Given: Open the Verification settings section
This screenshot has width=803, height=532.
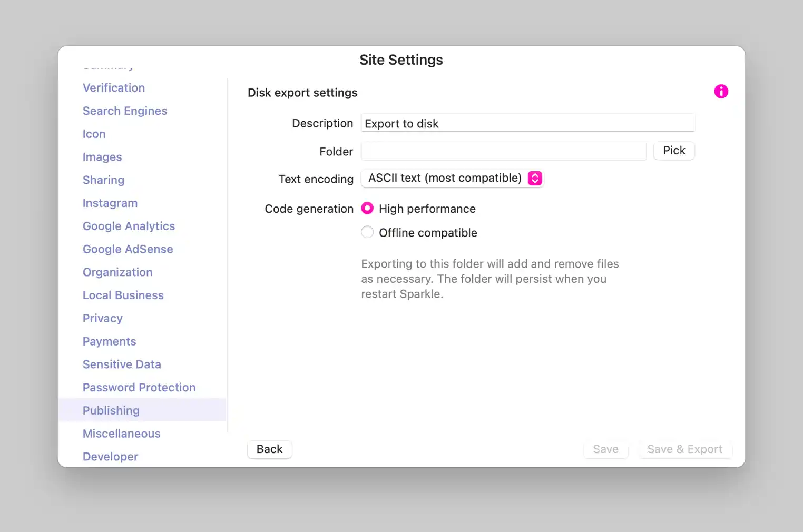Looking at the screenshot, I should point(114,88).
